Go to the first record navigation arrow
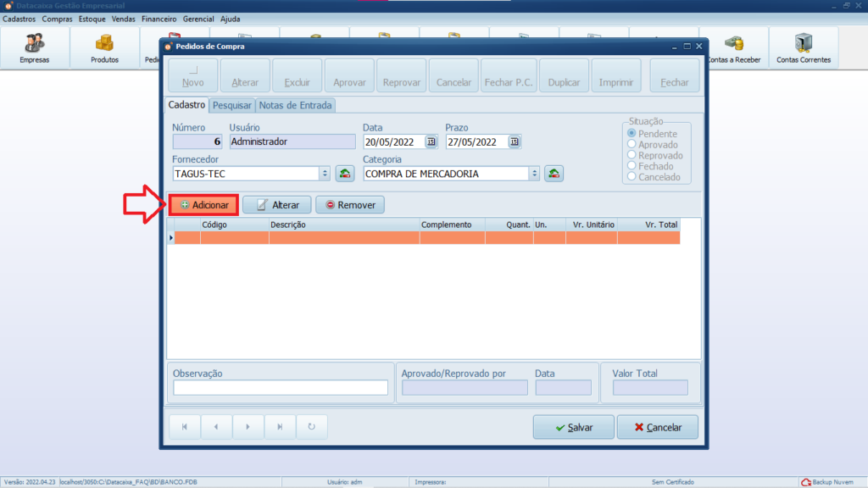Screen dimensions: 868x488 coord(184,427)
